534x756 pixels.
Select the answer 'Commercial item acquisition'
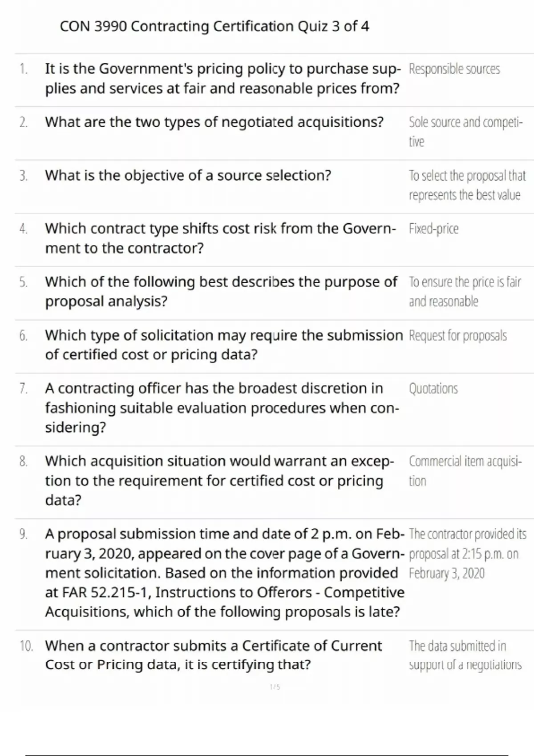click(x=465, y=470)
